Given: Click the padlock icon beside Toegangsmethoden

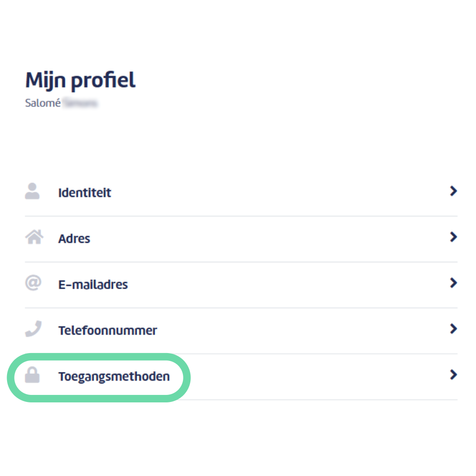Looking at the screenshot, I should [x=32, y=375].
